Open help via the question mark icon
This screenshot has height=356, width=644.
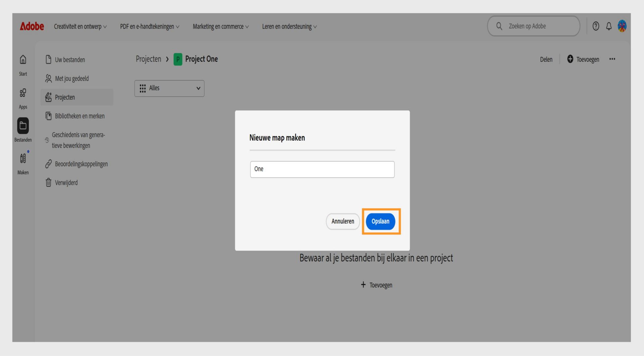(x=596, y=26)
